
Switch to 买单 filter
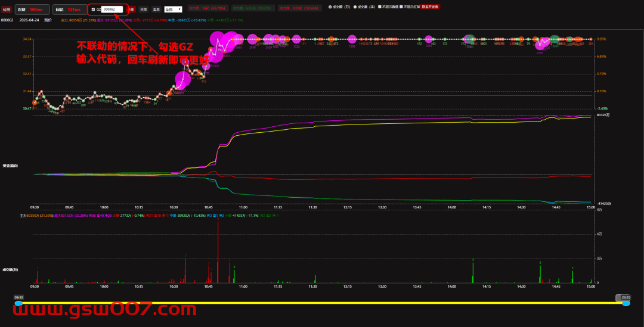pyautogui.click(x=143, y=10)
